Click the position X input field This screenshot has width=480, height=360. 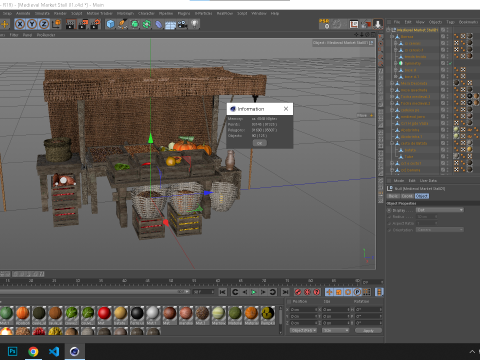pyautogui.click(x=304, y=310)
